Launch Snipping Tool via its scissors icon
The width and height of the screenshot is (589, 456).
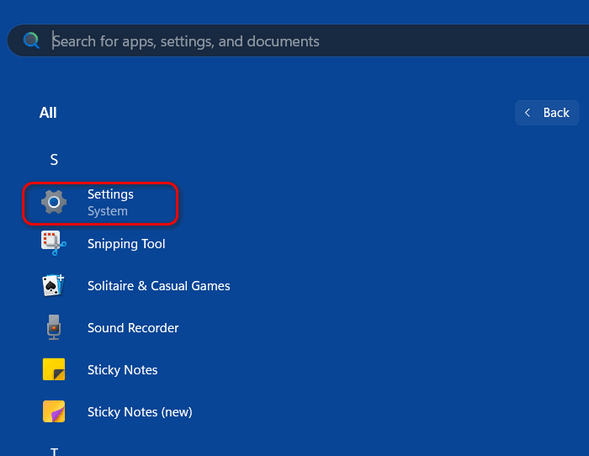click(x=54, y=243)
